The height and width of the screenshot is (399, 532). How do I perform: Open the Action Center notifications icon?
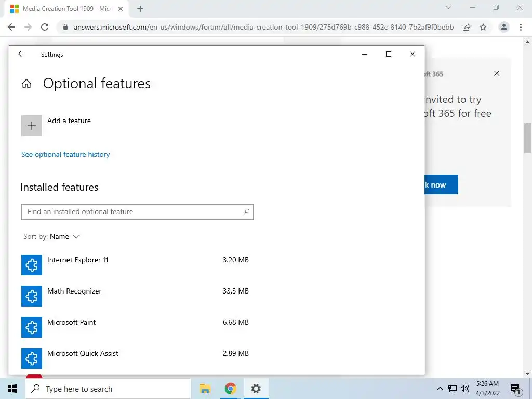point(515,389)
